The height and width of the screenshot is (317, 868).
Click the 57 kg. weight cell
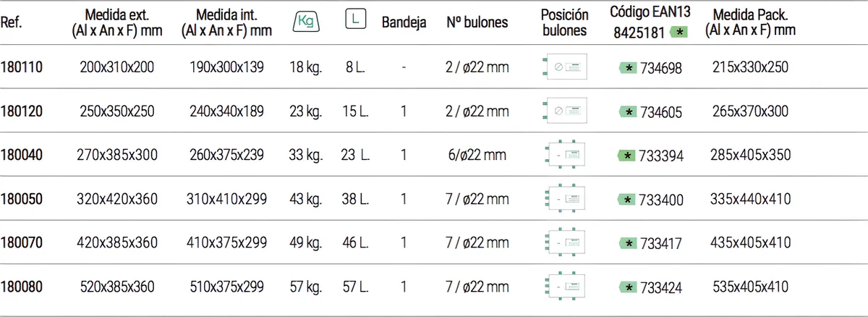[x=305, y=287]
